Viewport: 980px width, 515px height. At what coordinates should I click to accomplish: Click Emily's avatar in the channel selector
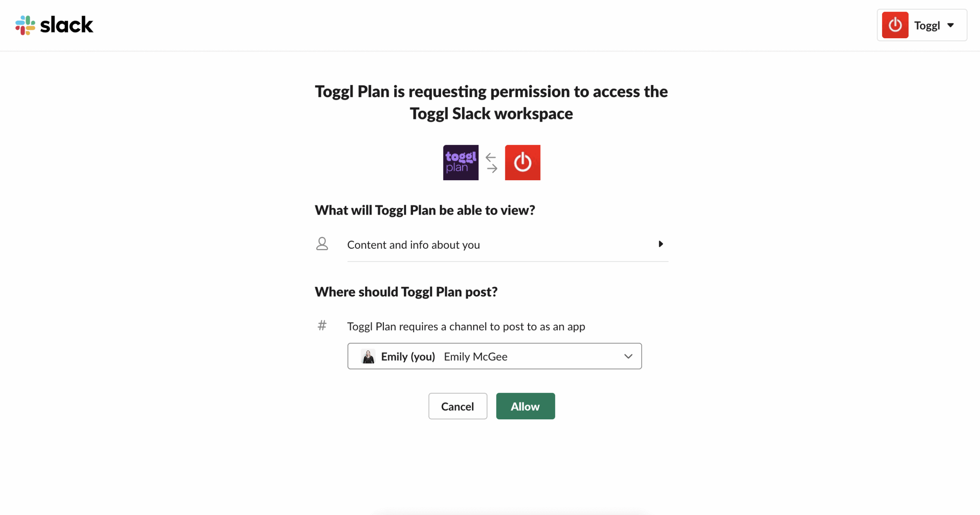[x=368, y=356]
